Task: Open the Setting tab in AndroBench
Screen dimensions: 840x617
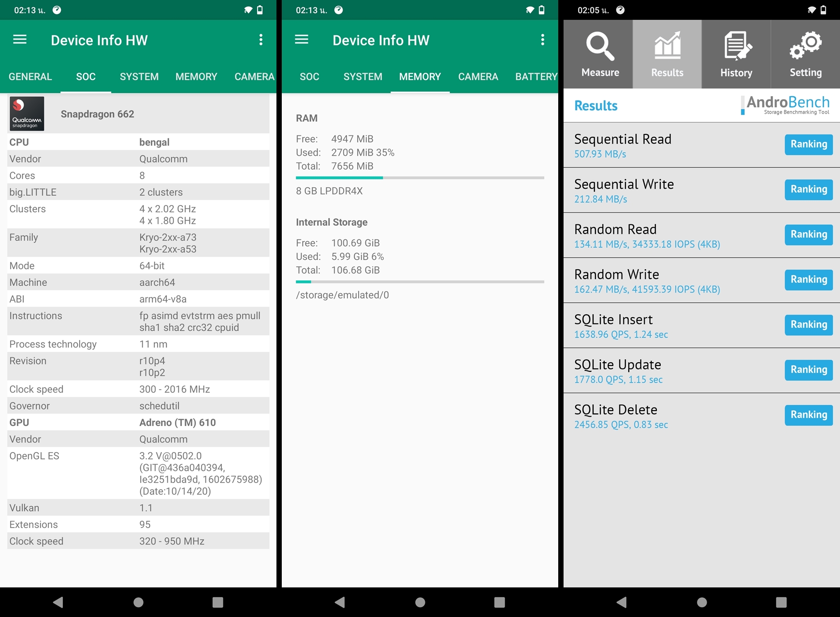Action: click(806, 54)
